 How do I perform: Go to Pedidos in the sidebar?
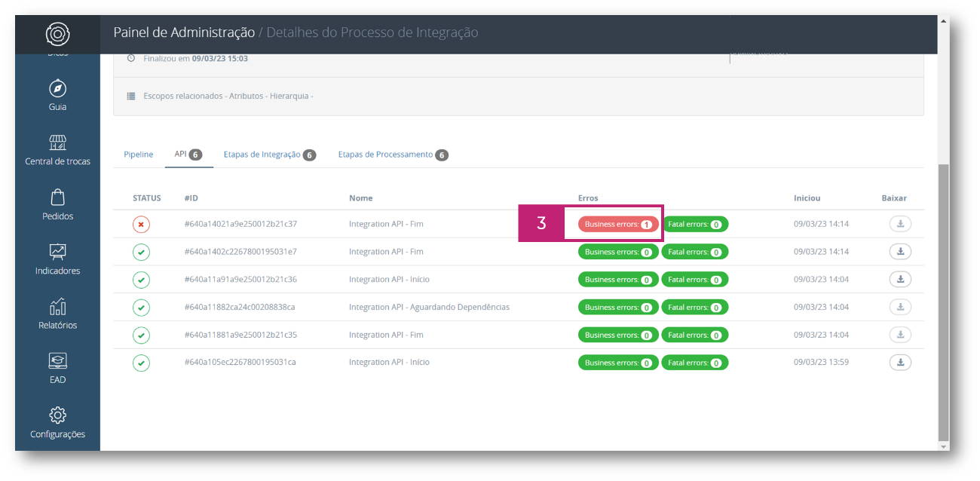tap(57, 204)
